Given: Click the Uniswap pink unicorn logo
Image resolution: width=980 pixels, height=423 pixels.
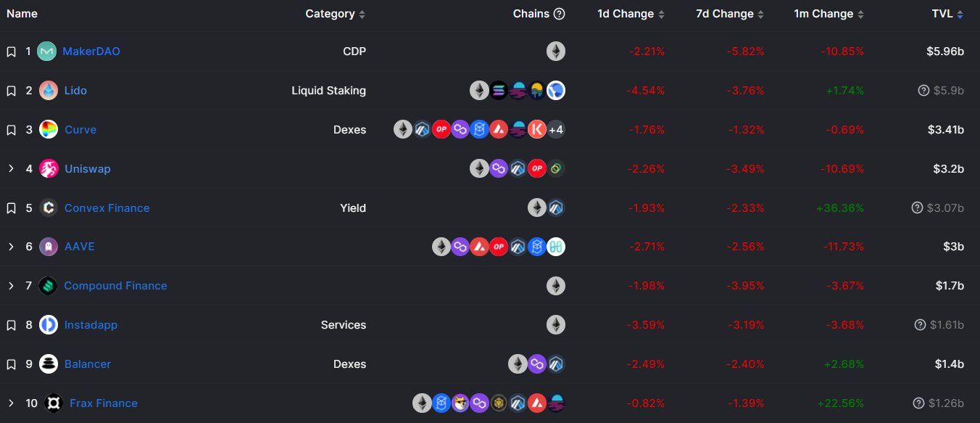Looking at the screenshot, I should [49, 169].
